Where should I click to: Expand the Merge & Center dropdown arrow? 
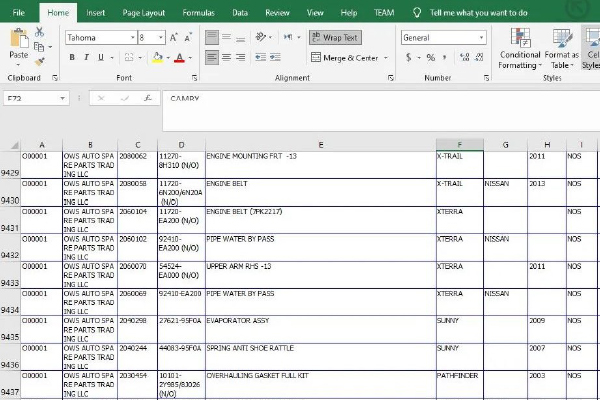387,58
